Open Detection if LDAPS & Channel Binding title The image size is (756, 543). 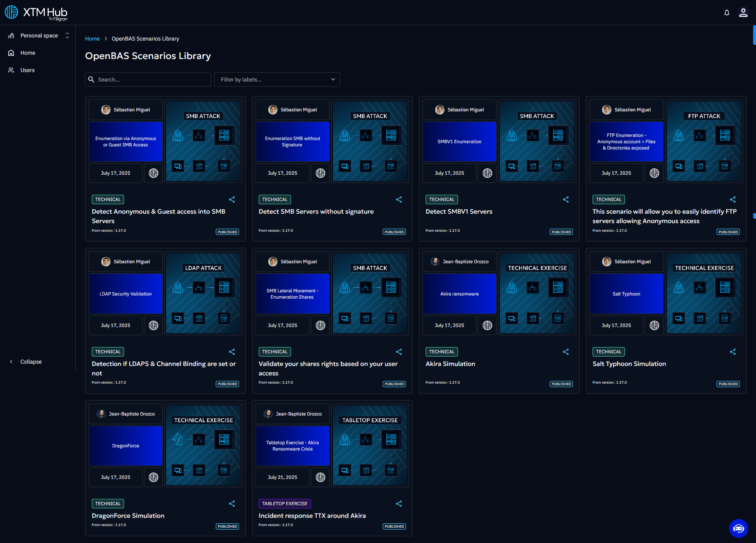pos(164,368)
